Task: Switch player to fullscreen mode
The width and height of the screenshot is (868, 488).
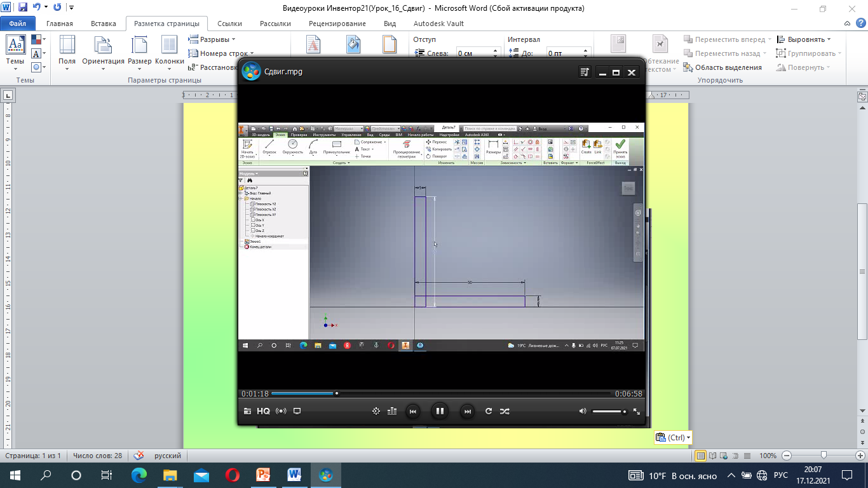Action: pyautogui.click(x=637, y=412)
